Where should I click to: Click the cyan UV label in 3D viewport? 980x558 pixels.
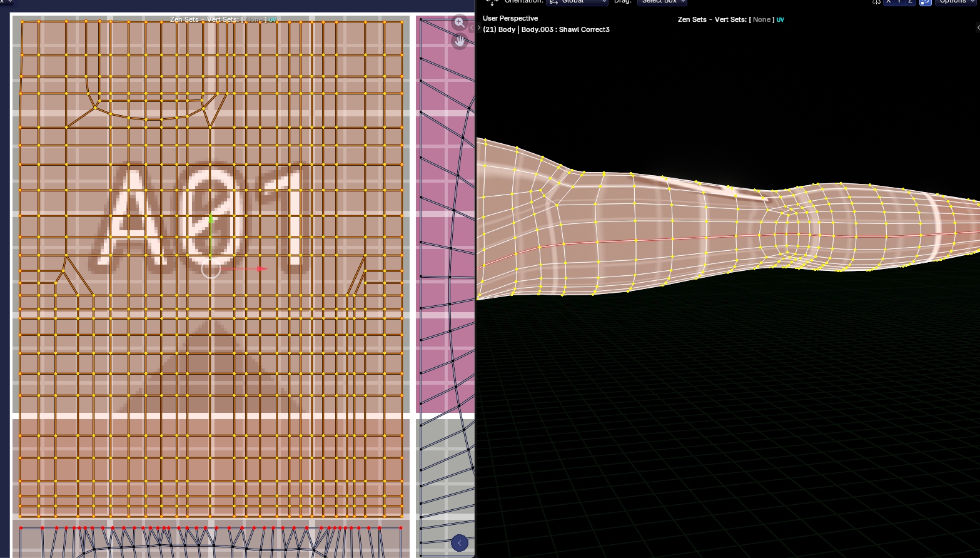[780, 19]
